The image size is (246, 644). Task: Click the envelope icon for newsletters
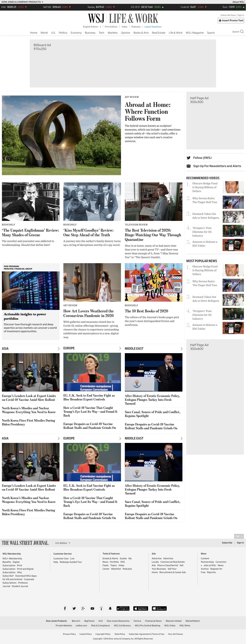click(x=189, y=166)
